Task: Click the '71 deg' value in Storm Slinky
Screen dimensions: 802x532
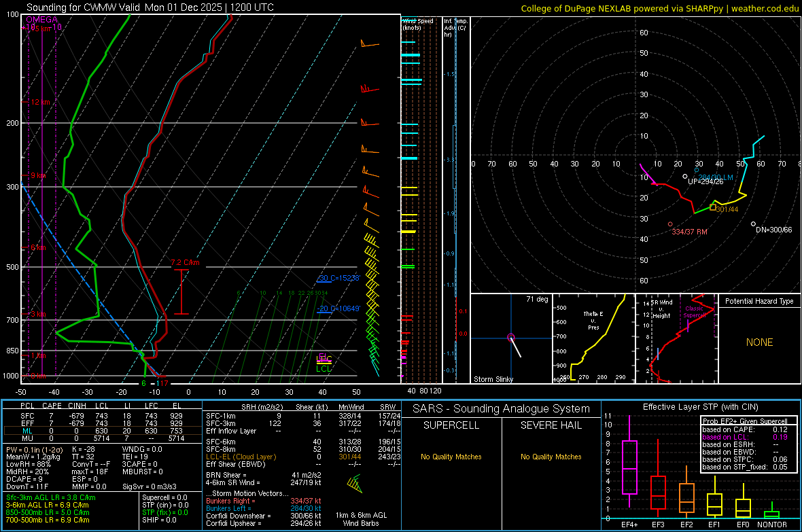Action: point(537,299)
